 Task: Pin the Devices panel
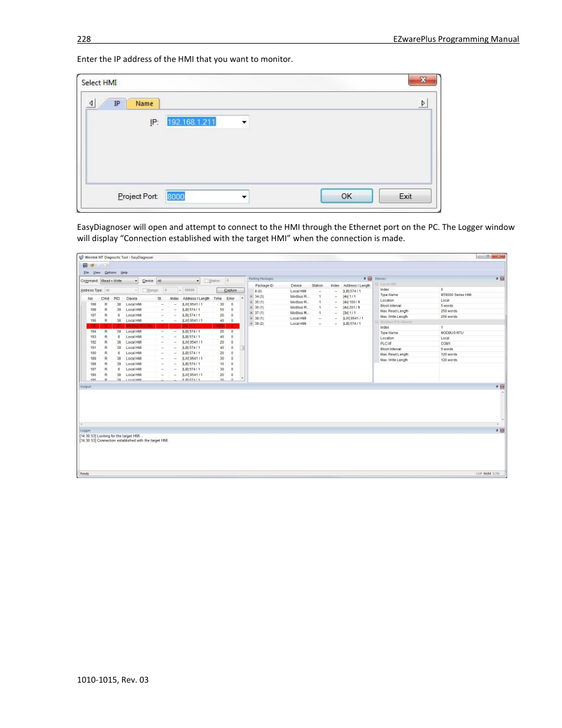(497, 279)
